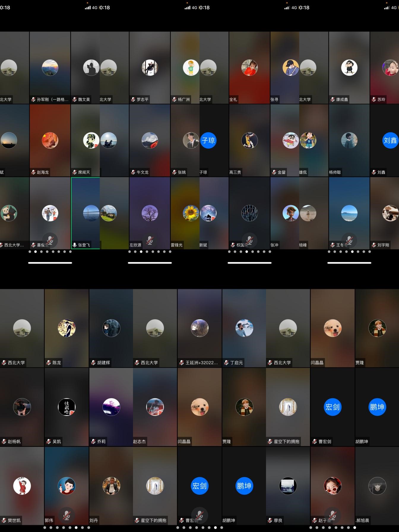Select the blue 刘鑫 initials avatar

[390, 140]
